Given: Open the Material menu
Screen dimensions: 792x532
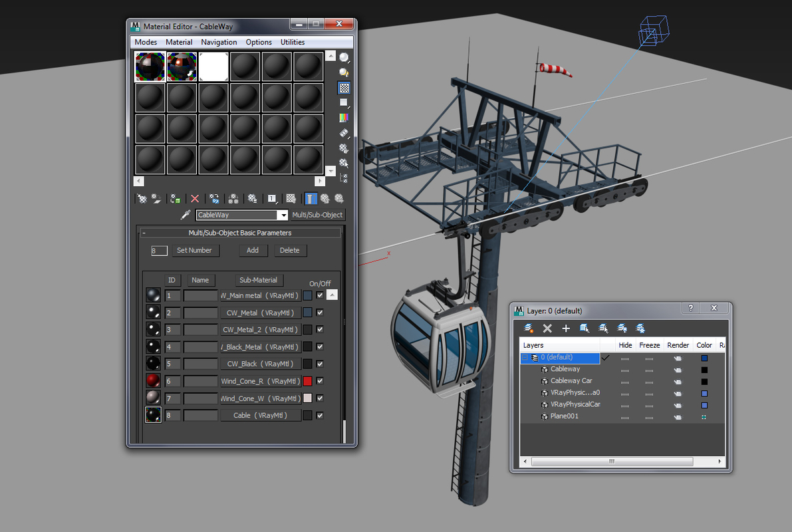Looking at the screenshot, I should (178, 42).
